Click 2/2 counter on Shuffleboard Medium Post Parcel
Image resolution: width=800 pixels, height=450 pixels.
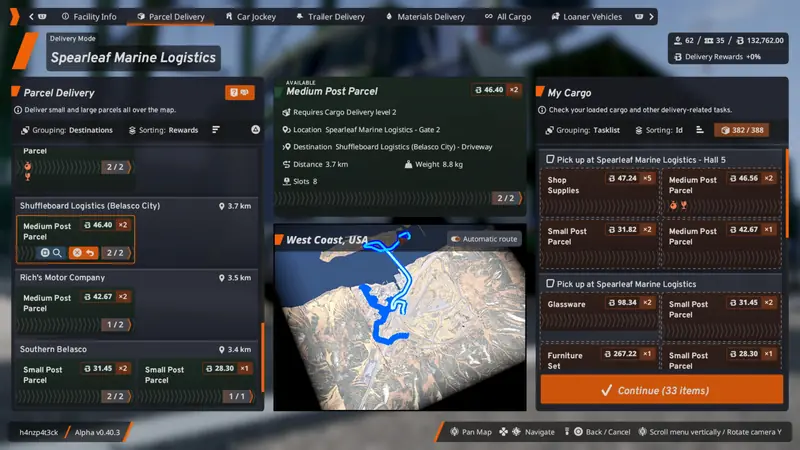[x=115, y=253]
